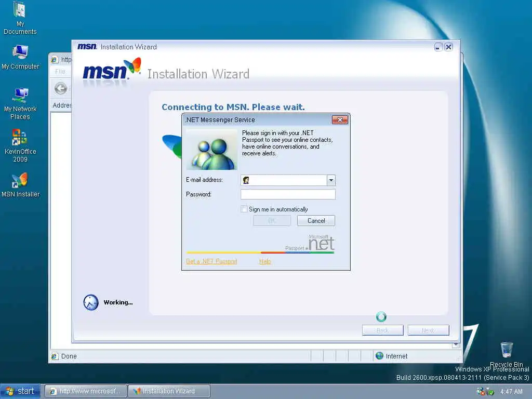The height and width of the screenshot is (399, 532).
Task: Launch MSN Installer desktop shortcut
Action: [x=20, y=185]
